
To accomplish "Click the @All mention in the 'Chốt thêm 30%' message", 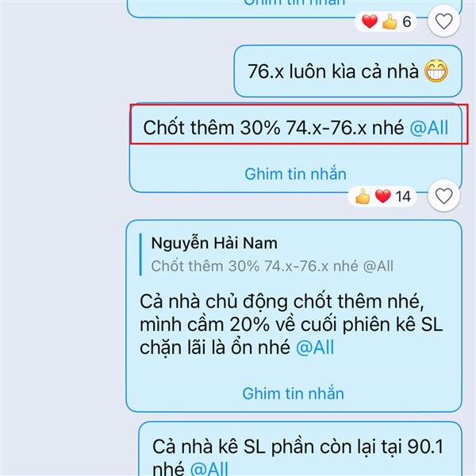I will pyautogui.click(x=428, y=128).
